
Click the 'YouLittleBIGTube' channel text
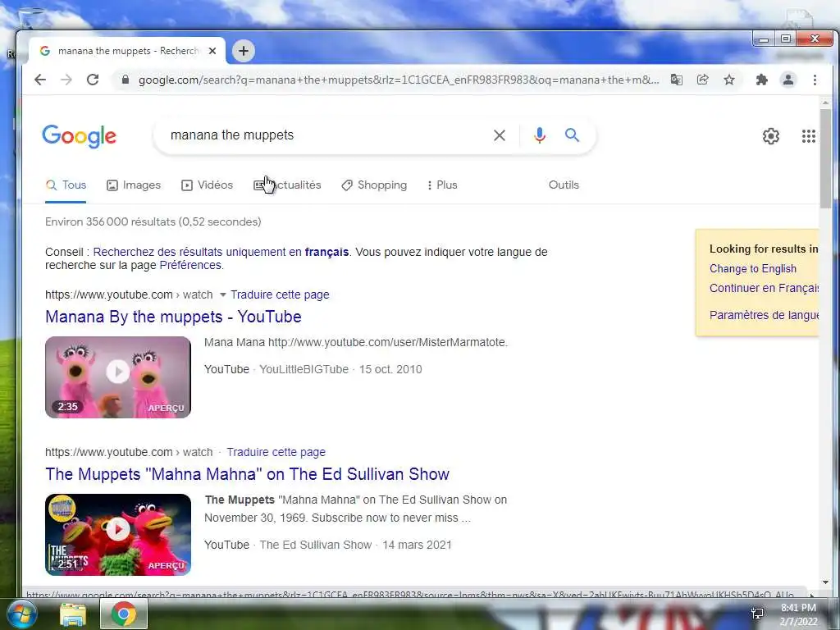(x=304, y=369)
